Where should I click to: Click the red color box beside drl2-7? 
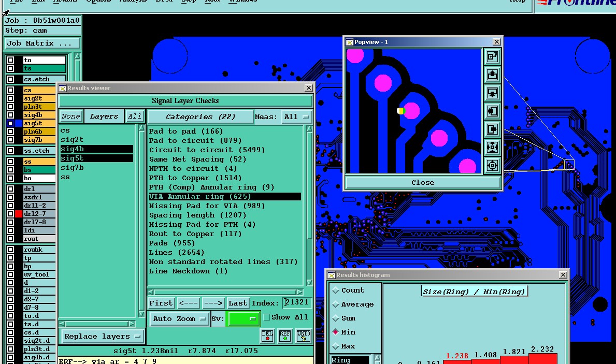pyautogui.click(x=19, y=214)
